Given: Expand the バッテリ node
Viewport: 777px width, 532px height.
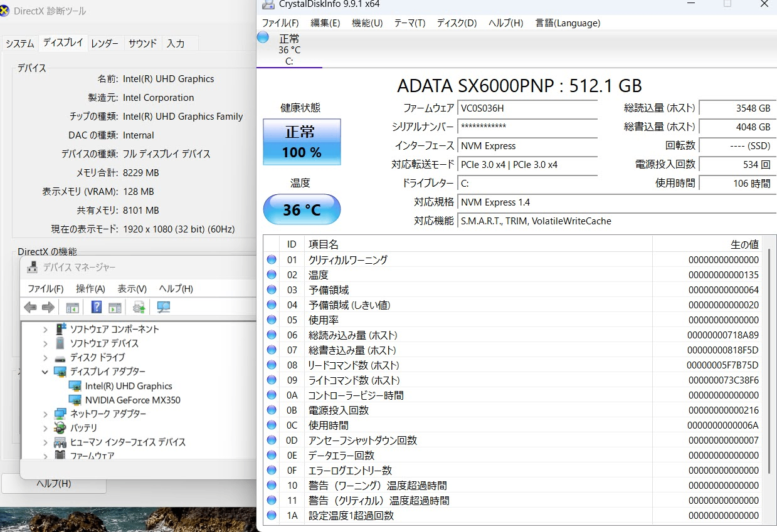Looking at the screenshot, I should tap(45, 428).
